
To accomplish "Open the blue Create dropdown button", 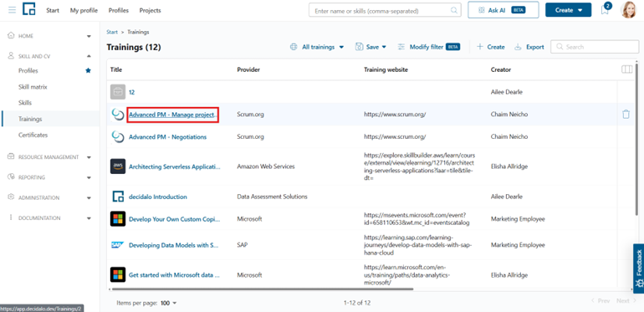I will click(568, 10).
